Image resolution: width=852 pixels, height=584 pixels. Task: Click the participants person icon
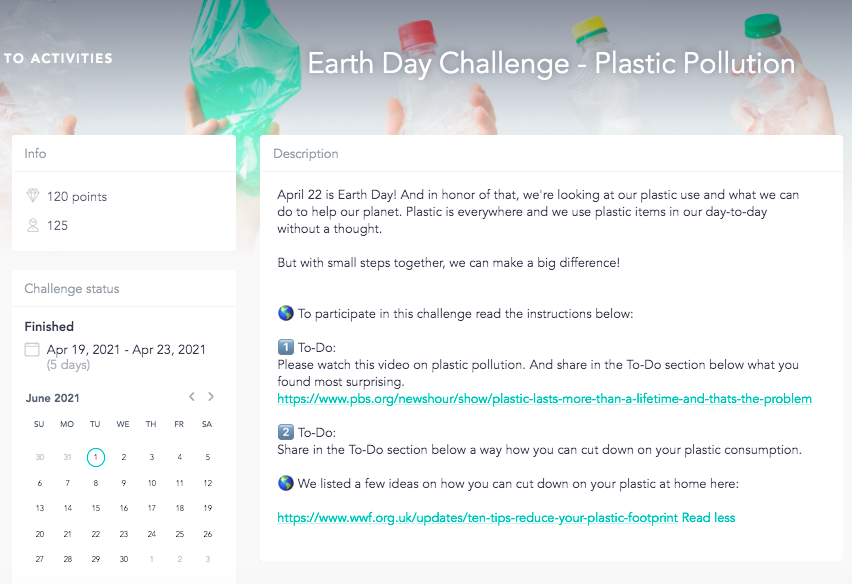point(33,225)
